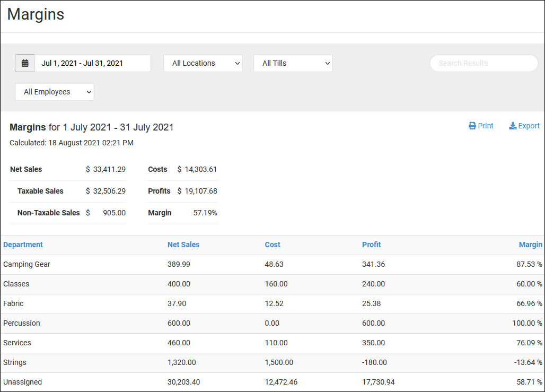Click the date range input field
The height and width of the screenshot is (392, 545).
(x=93, y=63)
